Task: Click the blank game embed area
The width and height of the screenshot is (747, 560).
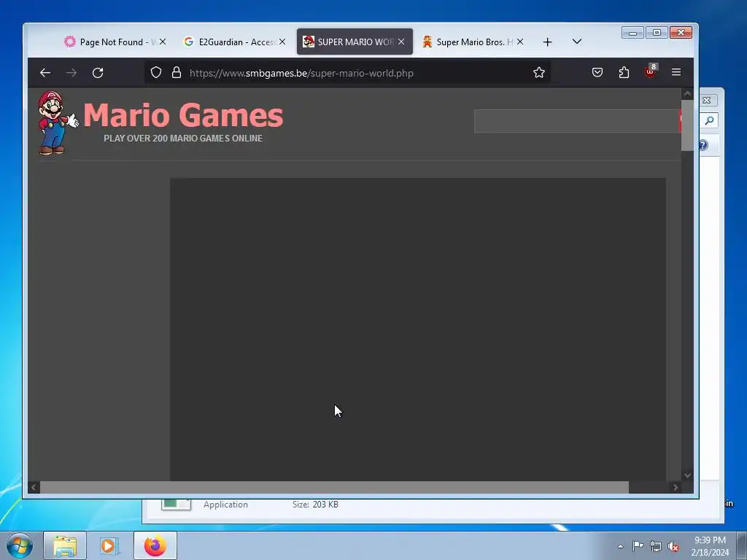Action: pyautogui.click(x=418, y=329)
